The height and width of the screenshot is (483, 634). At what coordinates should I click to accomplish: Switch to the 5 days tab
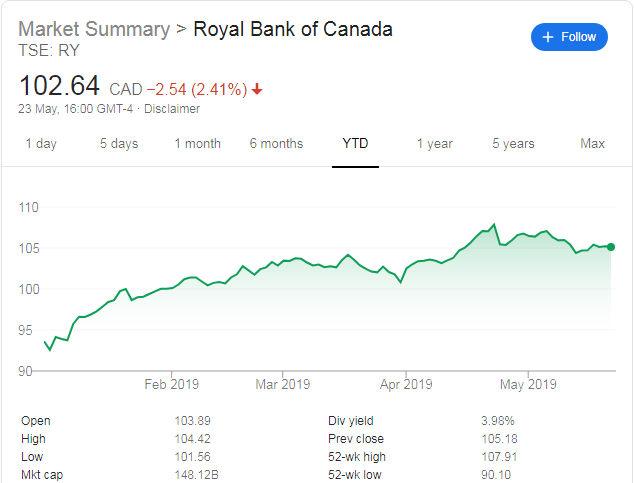118,144
